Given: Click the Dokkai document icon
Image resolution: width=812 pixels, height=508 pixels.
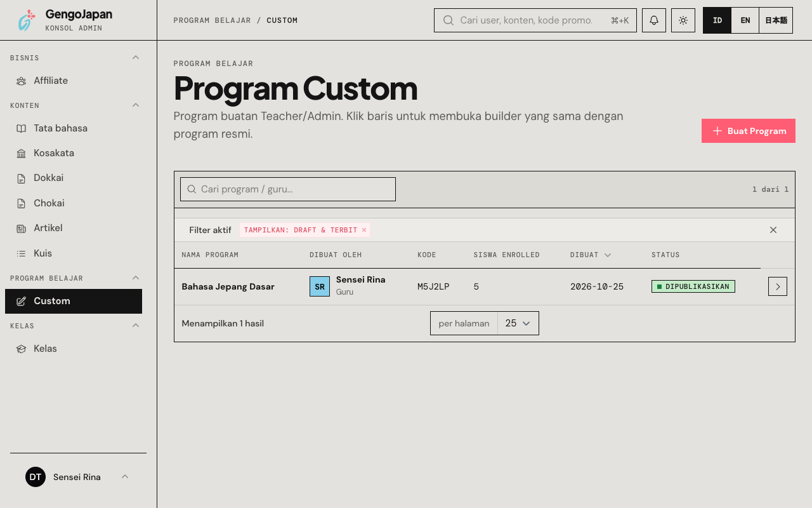Looking at the screenshot, I should [22, 178].
